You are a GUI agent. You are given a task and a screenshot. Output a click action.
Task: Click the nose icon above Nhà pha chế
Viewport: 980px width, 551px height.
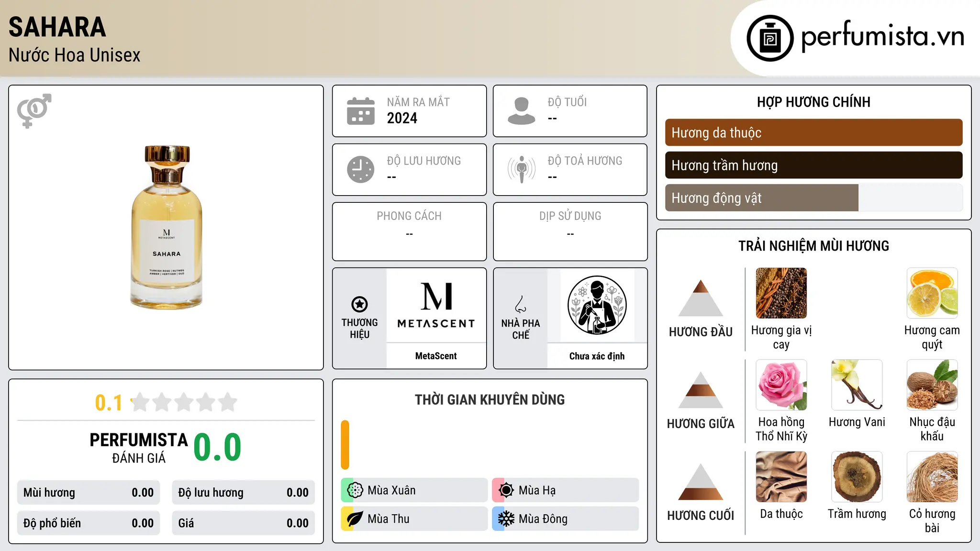(521, 304)
